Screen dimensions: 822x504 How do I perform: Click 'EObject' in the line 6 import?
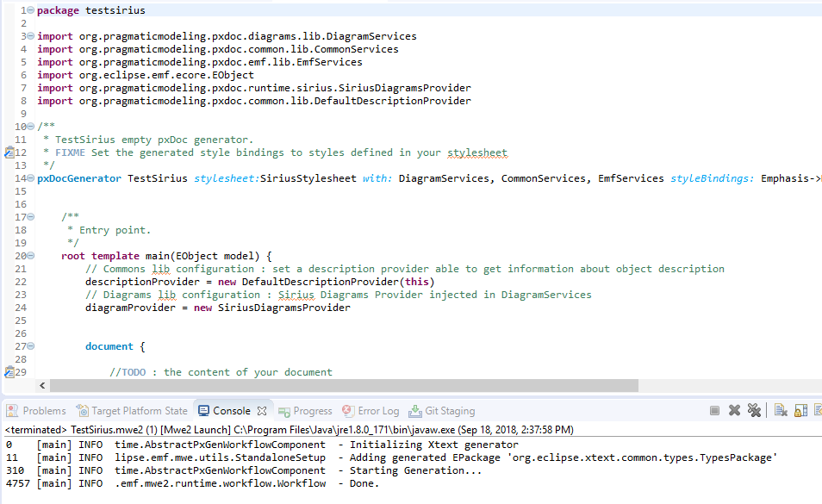tap(233, 75)
